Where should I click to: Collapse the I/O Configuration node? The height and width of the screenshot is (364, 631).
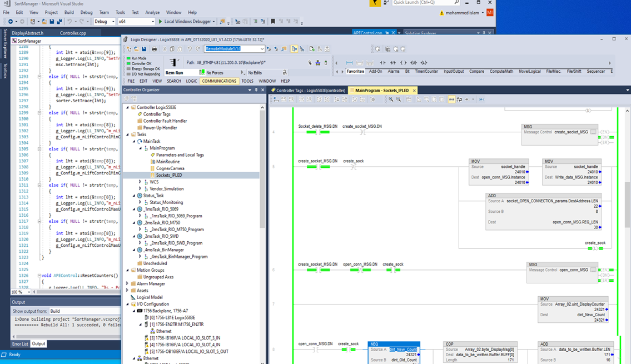127,304
